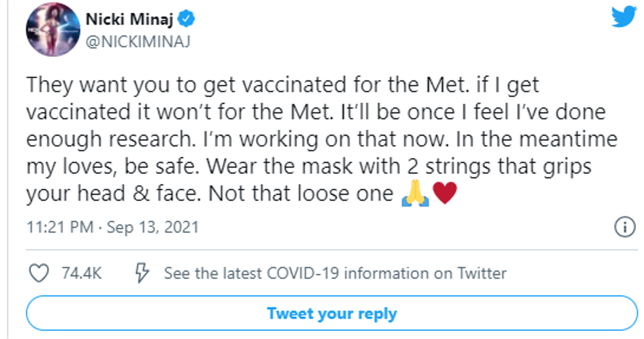644x339 pixels.
Task: Click the word 'Twitter' in COVID link
Action: [482, 273]
